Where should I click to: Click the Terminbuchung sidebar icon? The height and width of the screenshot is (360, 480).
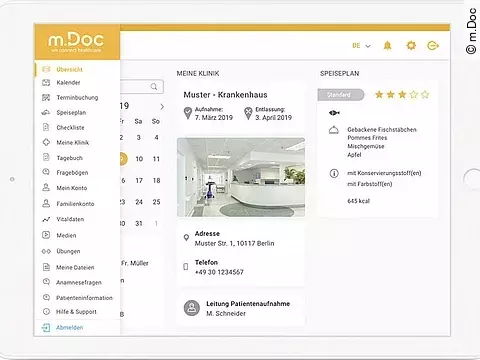(46, 97)
